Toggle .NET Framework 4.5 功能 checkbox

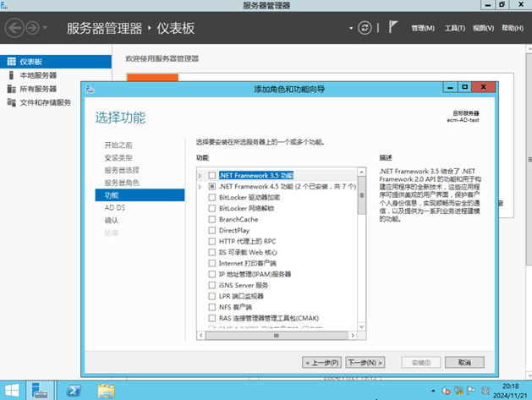point(212,186)
